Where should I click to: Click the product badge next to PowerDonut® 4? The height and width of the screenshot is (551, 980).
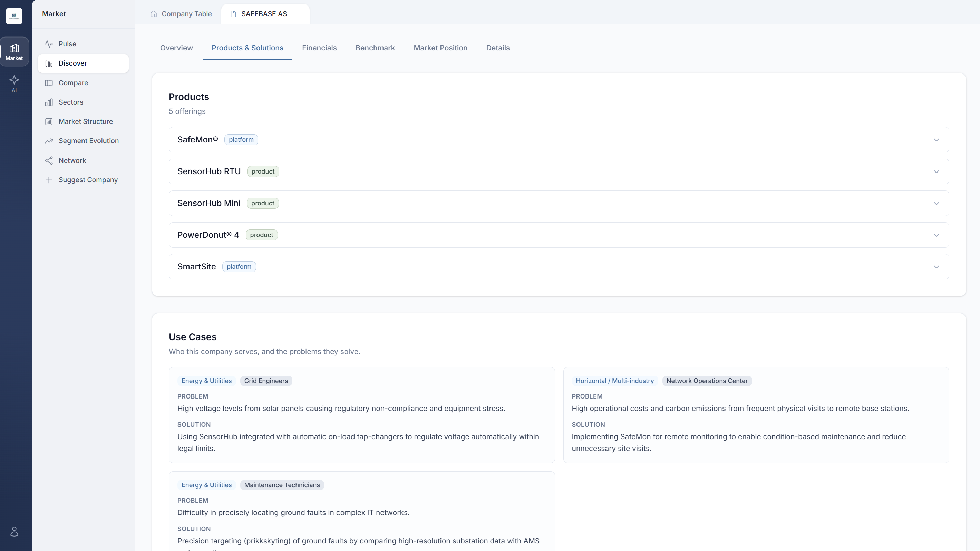tap(261, 235)
